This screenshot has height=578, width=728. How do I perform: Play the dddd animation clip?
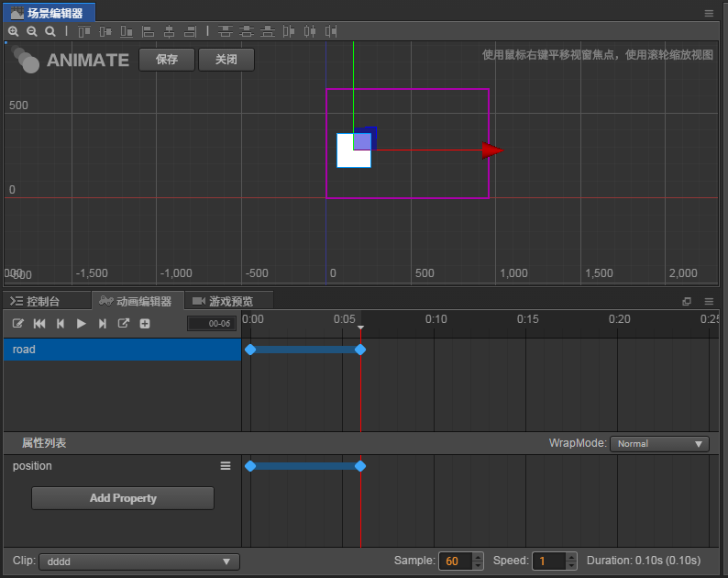point(82,323)
